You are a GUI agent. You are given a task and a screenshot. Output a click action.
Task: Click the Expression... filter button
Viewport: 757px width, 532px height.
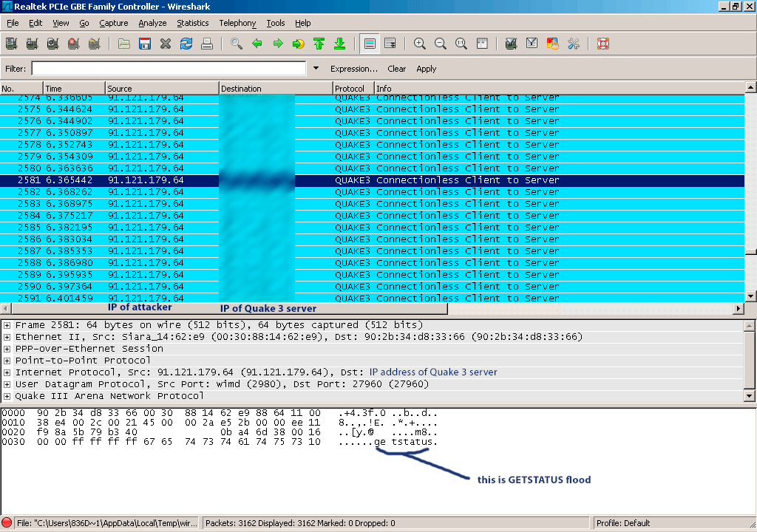[354, 69]
